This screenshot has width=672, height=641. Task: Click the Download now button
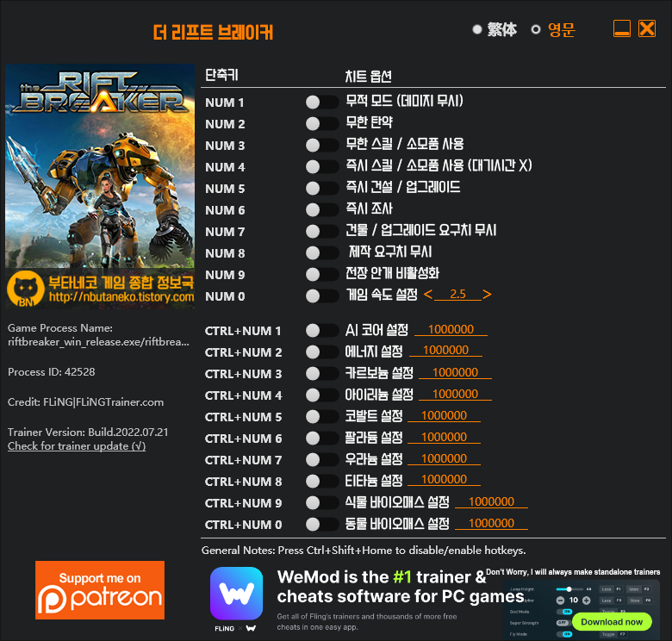pyautogui.click(x=612, y=622)
